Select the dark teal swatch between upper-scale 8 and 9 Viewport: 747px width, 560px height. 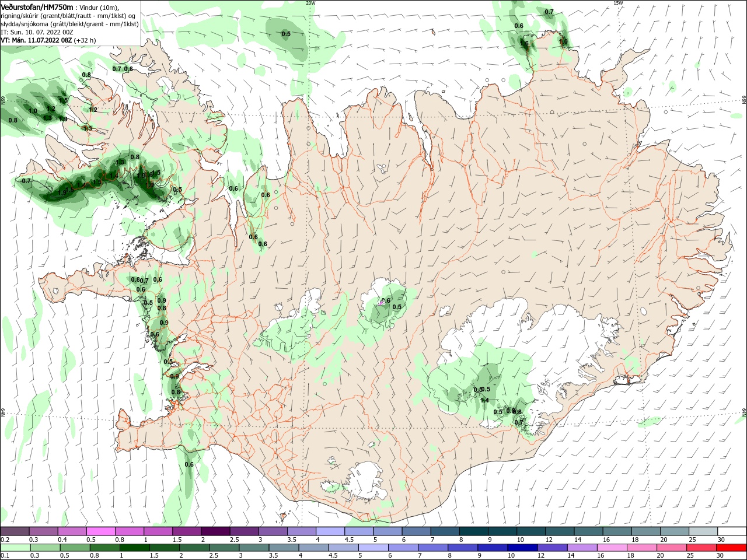474,531
